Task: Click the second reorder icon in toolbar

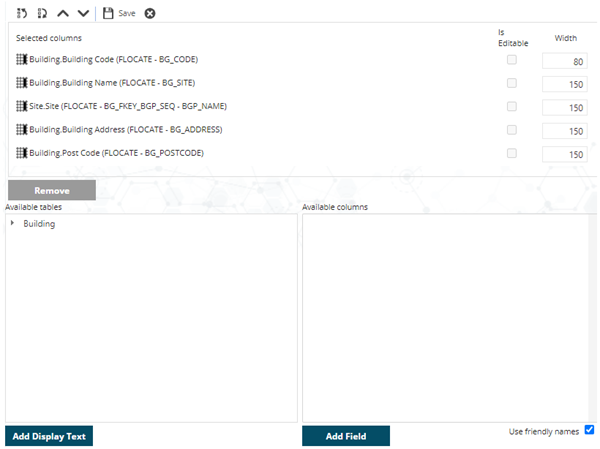Action: click(41, 13)
